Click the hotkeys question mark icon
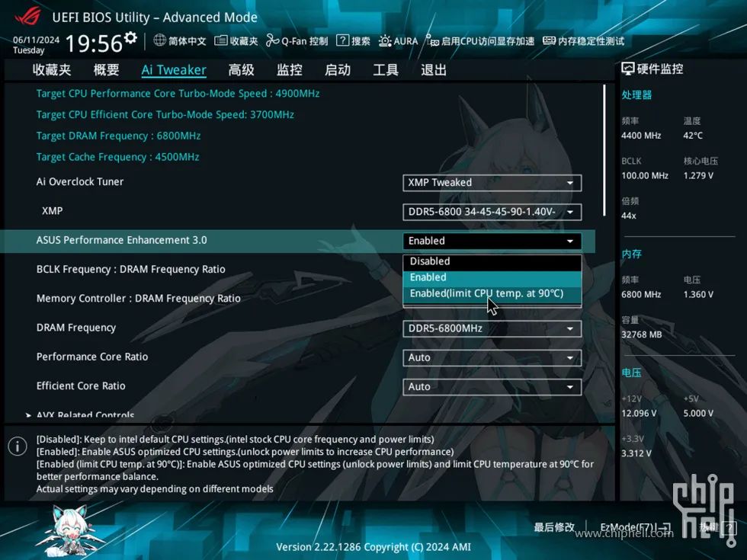747x560 pixels. click(729, 527)
